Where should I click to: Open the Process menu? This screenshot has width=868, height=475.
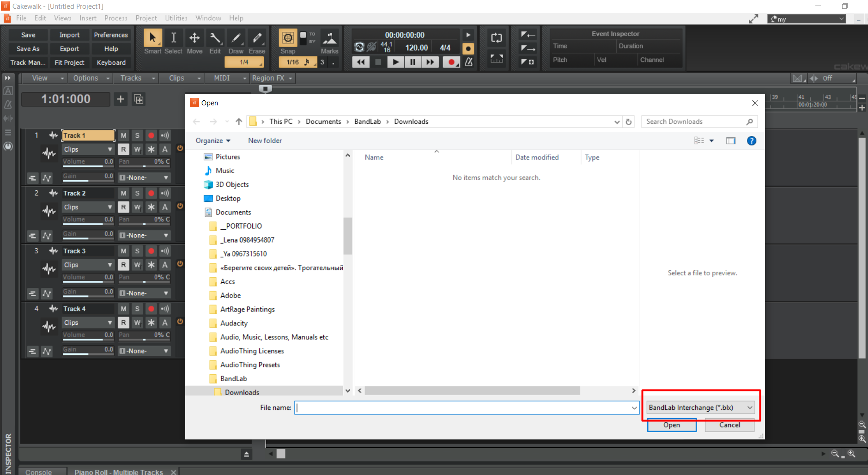click(x=116, y=18)
